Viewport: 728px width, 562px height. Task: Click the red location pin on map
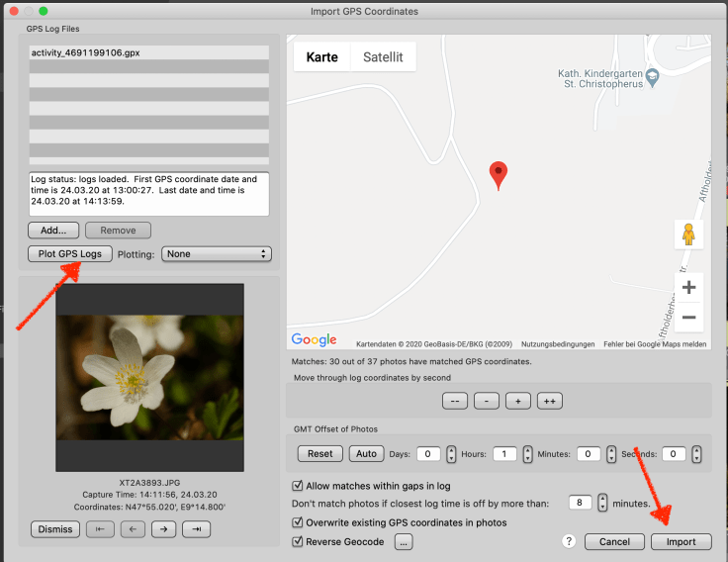[x=500, y=175]
